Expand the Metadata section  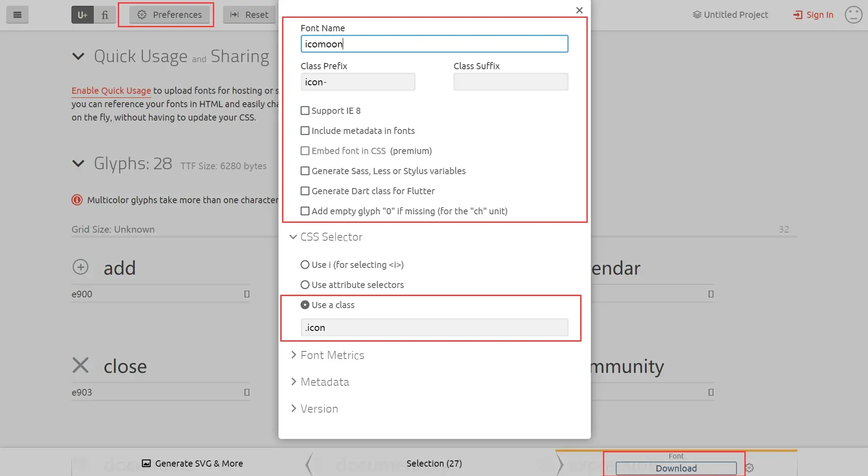(320, 382)
